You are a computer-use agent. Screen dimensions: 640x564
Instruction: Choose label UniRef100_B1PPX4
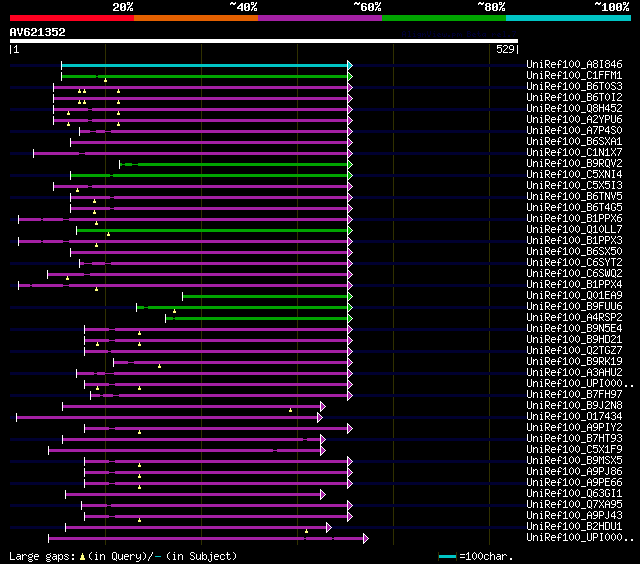[x=574, y=285]
